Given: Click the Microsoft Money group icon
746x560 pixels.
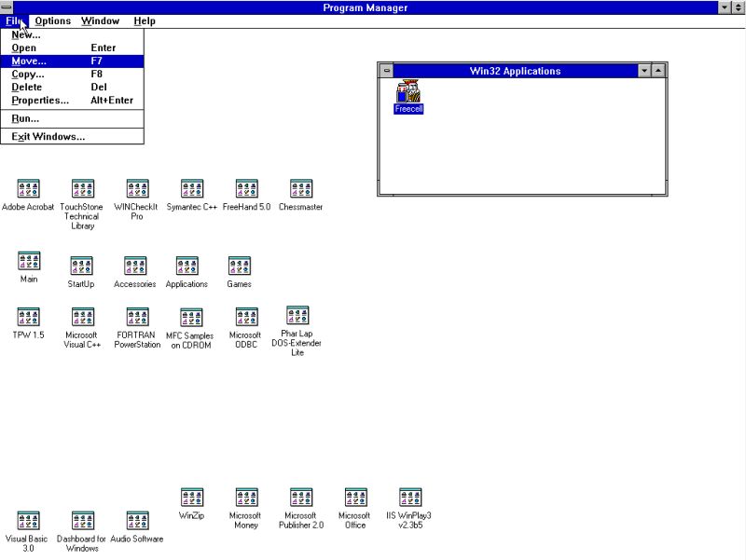Looking at the screenshot, I should (x=246, y=498).
